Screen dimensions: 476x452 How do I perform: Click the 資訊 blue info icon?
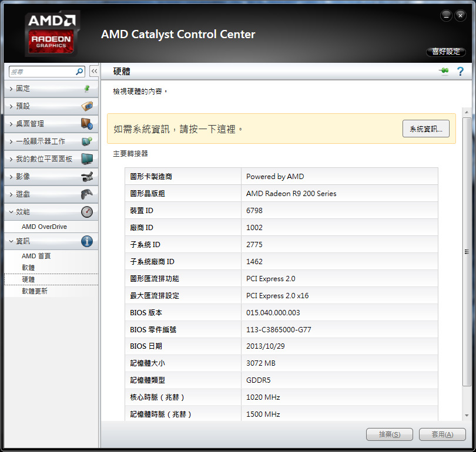[87, 241]
